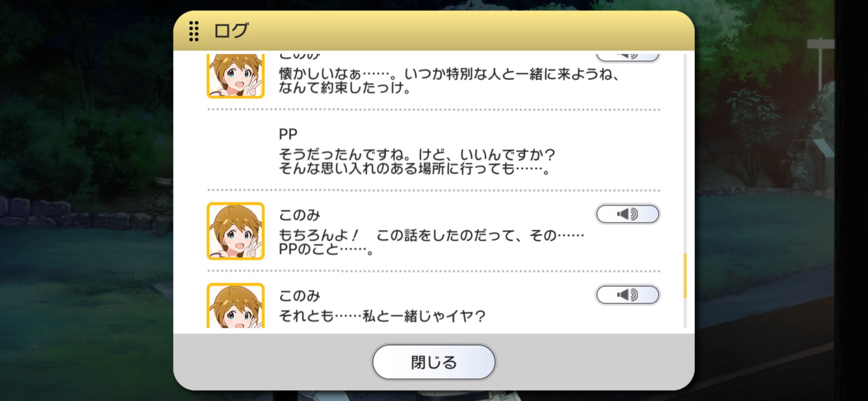This screenshot has width=868, height=401.
Task: Tap the PP speaker name label
Action: [x=288, y=134]
